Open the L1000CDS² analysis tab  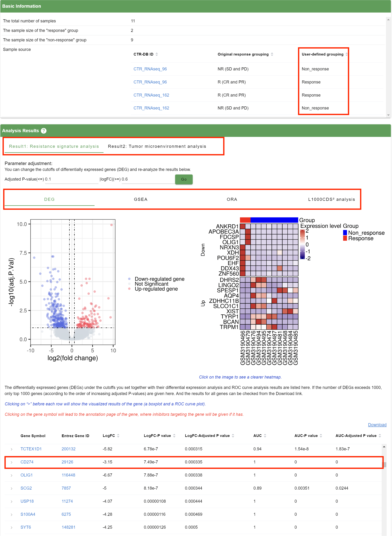(331, 199)
